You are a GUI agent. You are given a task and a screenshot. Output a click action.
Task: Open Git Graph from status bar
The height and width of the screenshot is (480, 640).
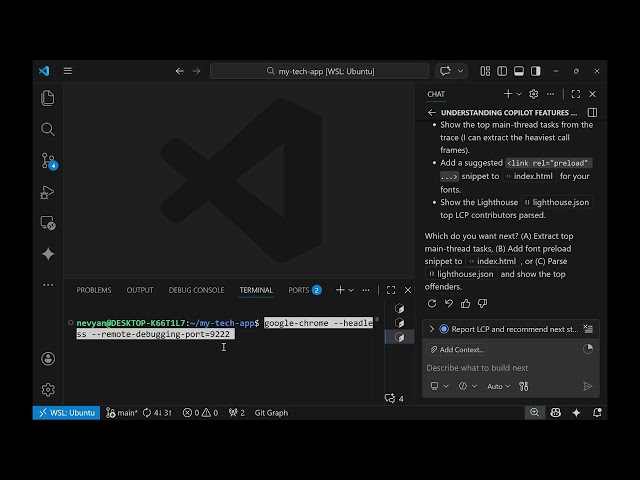click(271, 413)
